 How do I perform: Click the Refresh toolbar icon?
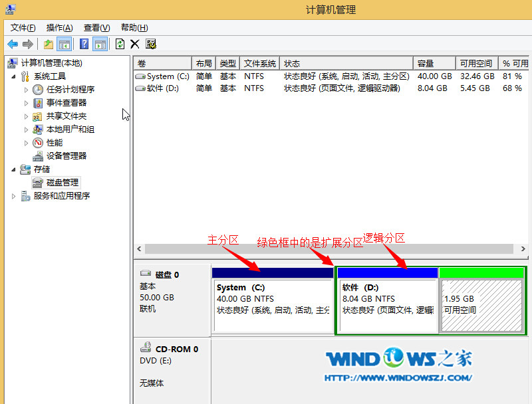coord(120,44)
